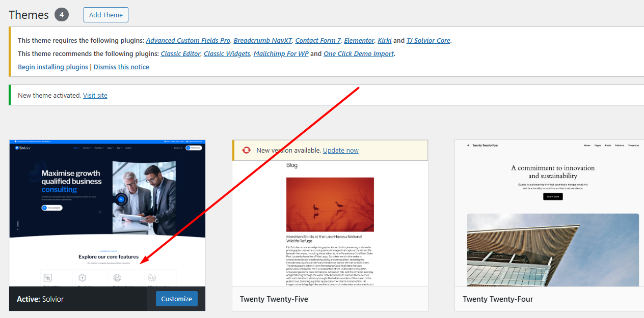This screenshot has height=318, width=644.
Task: Click the Twenty Twenty-Four theme name
Action: point(498,299)
